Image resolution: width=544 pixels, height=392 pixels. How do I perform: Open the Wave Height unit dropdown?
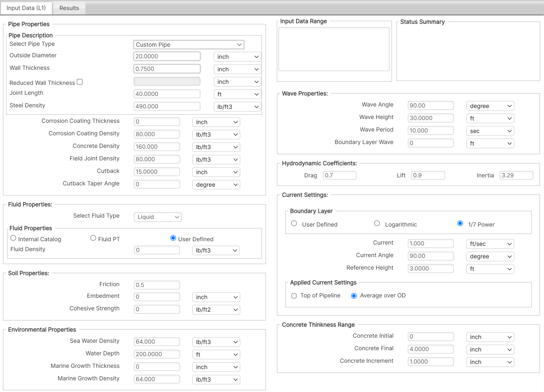(490, 118)
